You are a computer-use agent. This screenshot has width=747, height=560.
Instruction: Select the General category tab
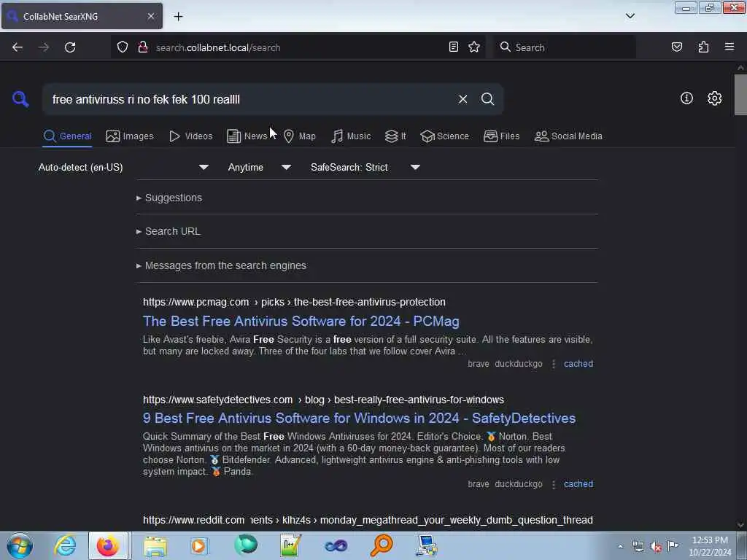click(x=67, y=136)
